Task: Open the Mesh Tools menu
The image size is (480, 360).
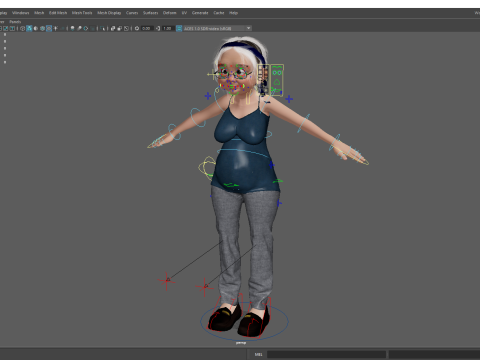Action: pyautogui.click(x=82, y=13)
